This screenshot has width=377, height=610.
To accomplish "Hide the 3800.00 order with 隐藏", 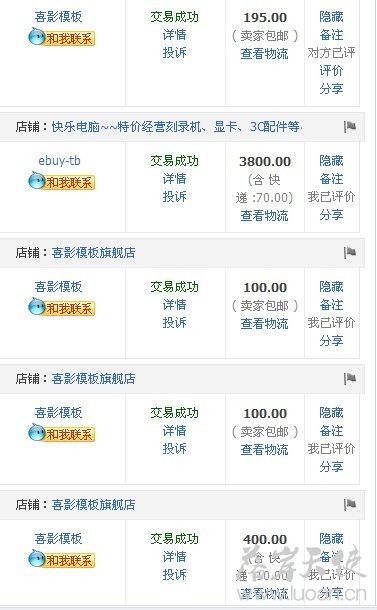I will coord(331,161).
